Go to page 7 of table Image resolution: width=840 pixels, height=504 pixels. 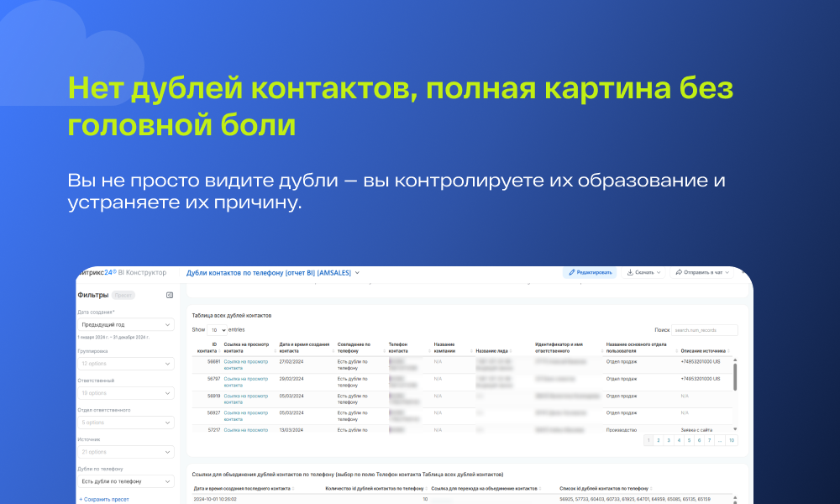click(709, 440)
